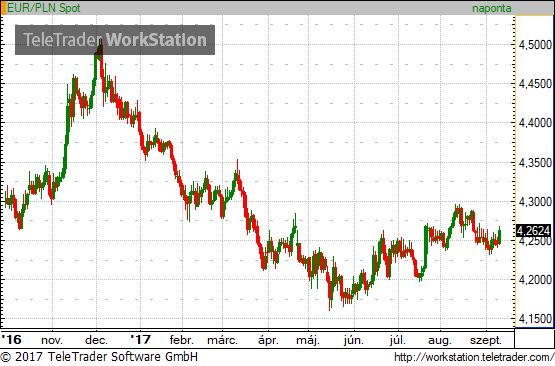Click the szept. month label

(486, 341)
